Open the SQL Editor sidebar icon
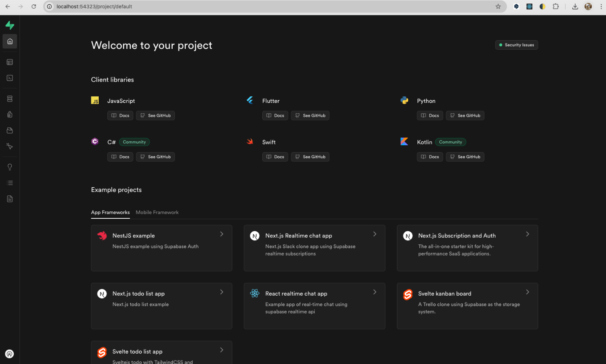The width and height of the screenshot is (606, 364). (10, 78)
